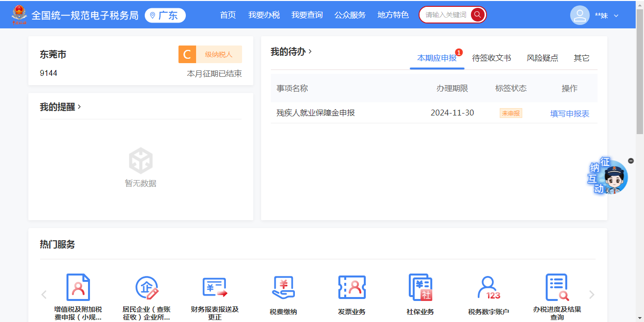Viewport: 644px width, 322px height.
Task: Open 社保业务 service icon
Action: point(421,287)
